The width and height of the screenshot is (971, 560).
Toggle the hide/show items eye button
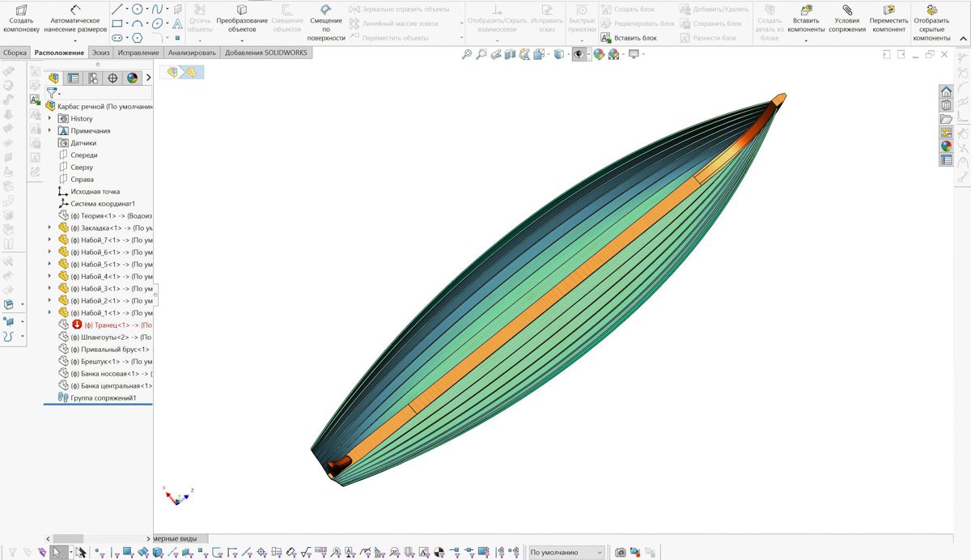(578, 54)
